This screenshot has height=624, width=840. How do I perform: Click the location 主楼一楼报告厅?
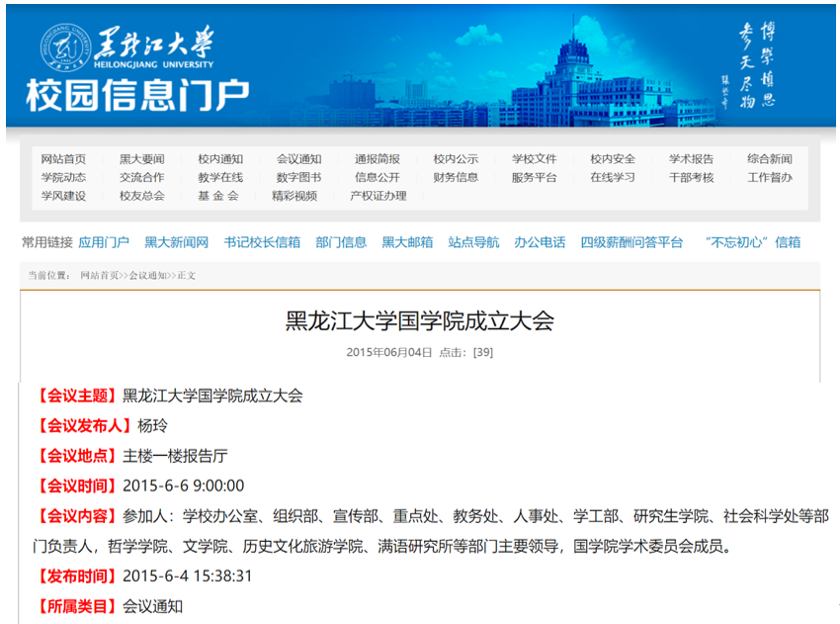point(175,456)
